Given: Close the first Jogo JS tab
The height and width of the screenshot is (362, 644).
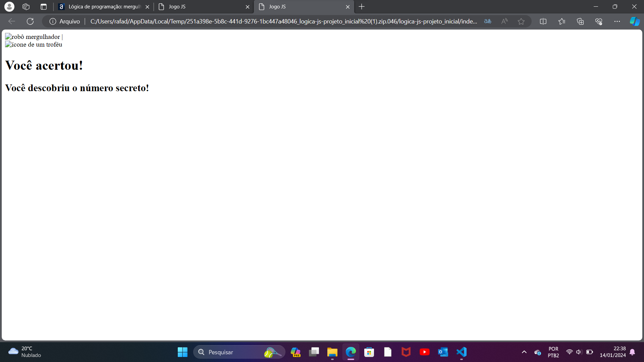Looking at the screenshot, I should pos(248,7).
